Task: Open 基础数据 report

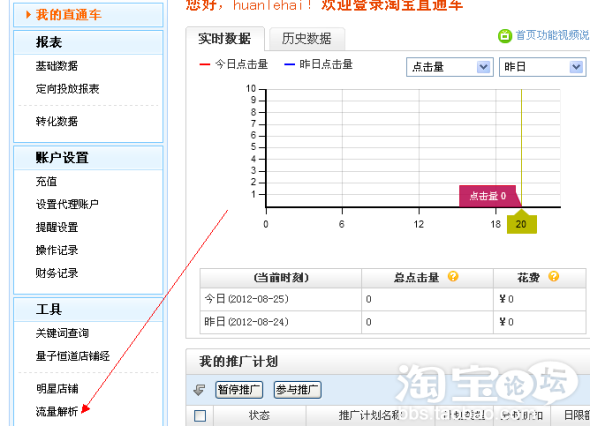Action: 57,66
